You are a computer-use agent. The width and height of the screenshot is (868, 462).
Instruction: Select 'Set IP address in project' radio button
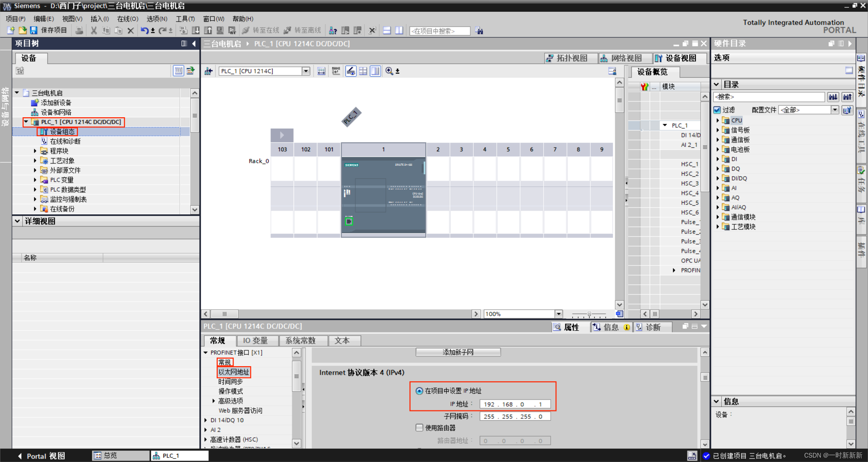[x=419, y=391]
